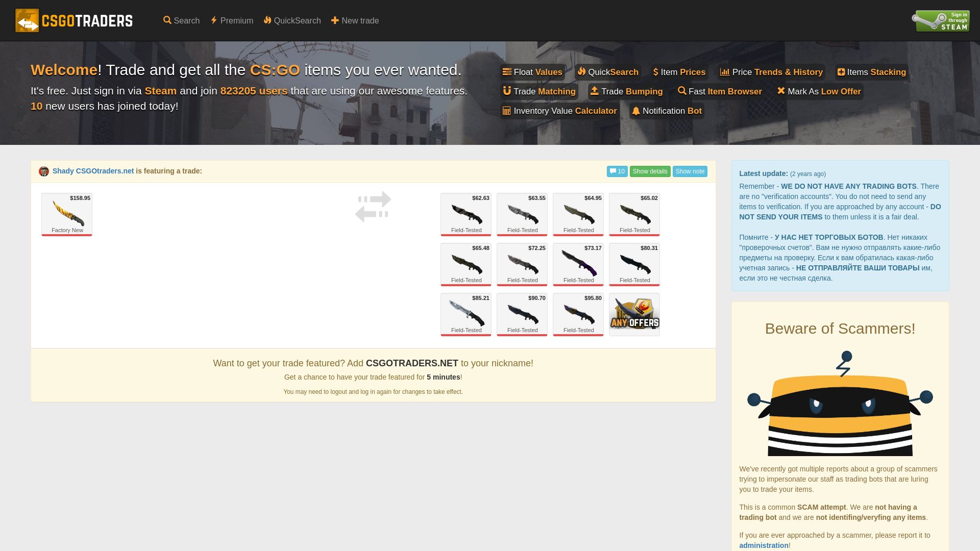
Task: View the 10 comments badge
Action: (x=617, y=171)
